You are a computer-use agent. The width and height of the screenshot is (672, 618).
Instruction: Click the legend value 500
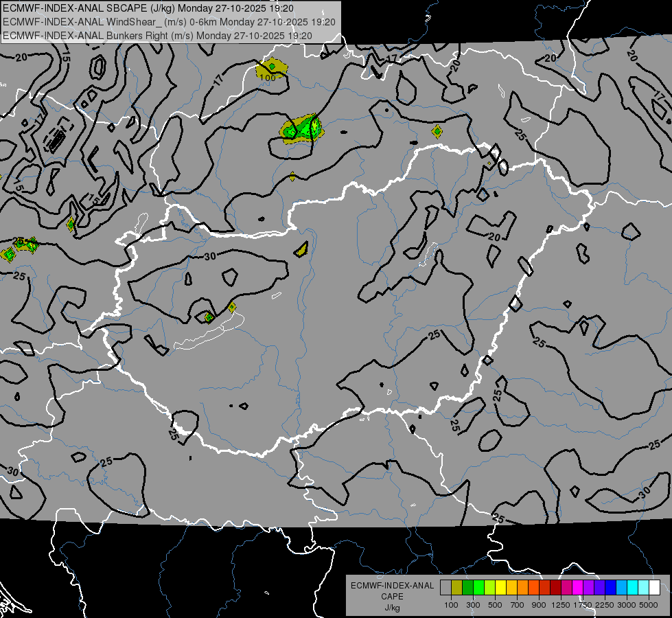pos(495,605)
